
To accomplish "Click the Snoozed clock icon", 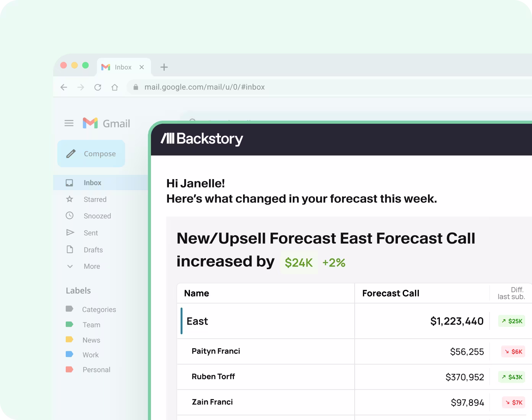I will tap(70, 215).
